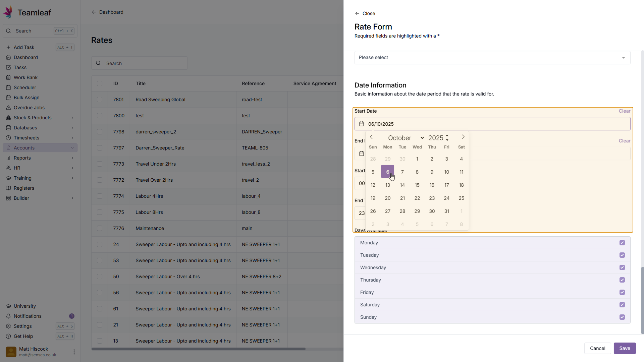The image size is (644, 362).
Task: Select the row checkbox for rate 7801
Action: click(100, 100)
